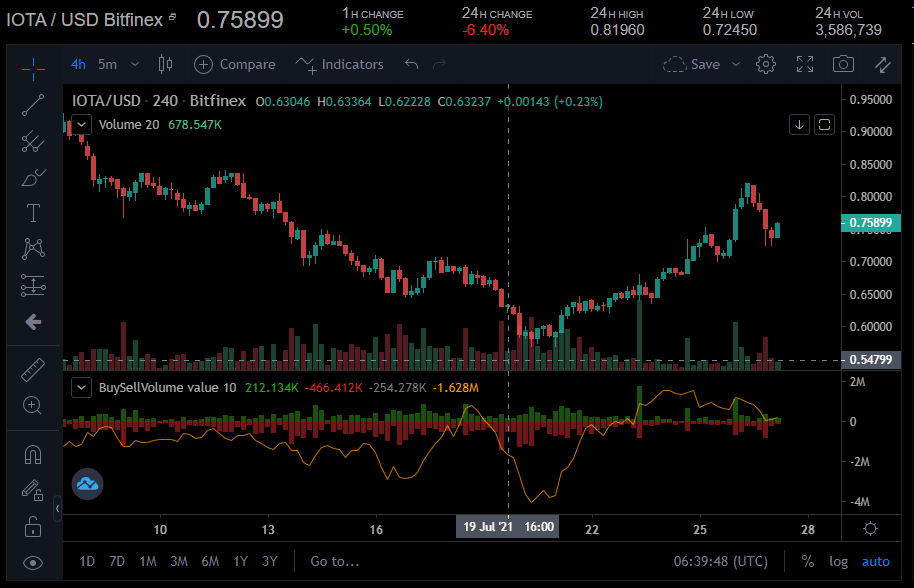Toggle magnet mode for drawings
Viewport: 914px width, 588px height.
click(33, 454)
